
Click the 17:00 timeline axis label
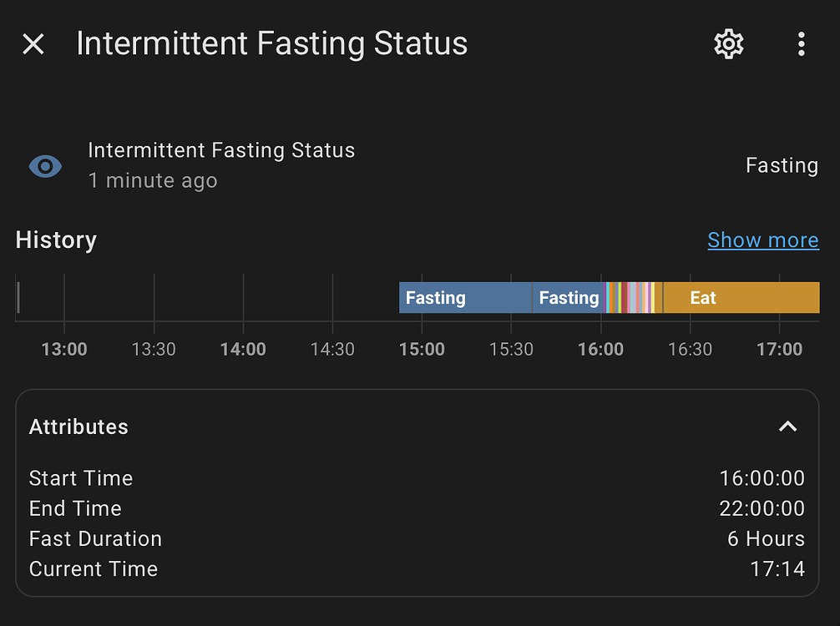click(x=779, y=349)
